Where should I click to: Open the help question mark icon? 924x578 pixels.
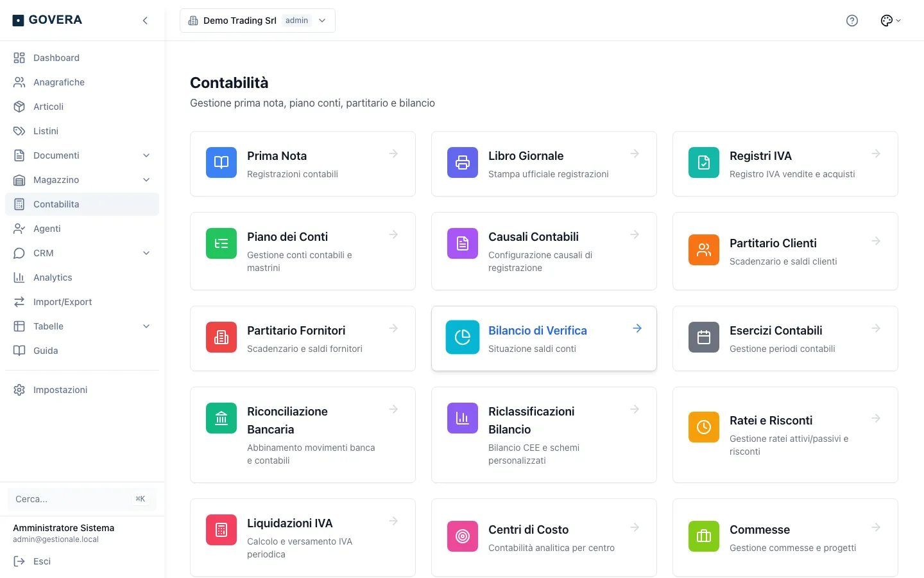click(x=852, y=21)
